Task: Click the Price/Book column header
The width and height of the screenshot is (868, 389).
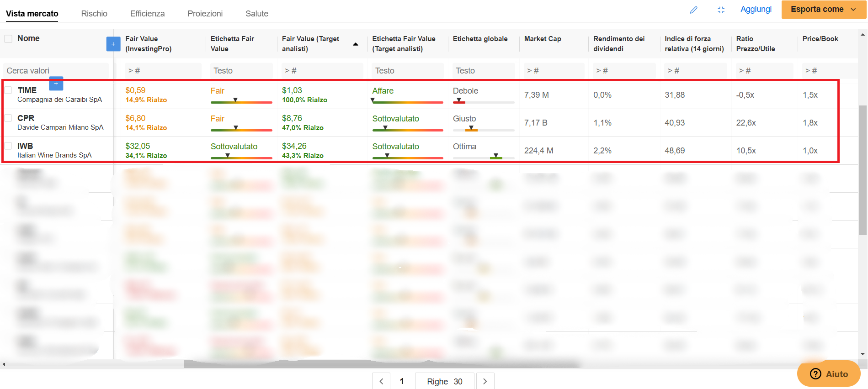Action: click(820, 39)
